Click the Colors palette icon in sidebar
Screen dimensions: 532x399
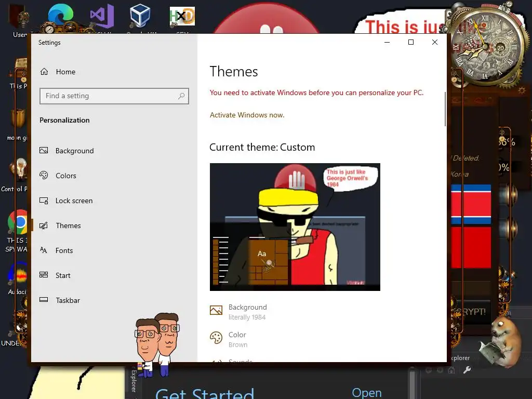[x=44, y=176]
